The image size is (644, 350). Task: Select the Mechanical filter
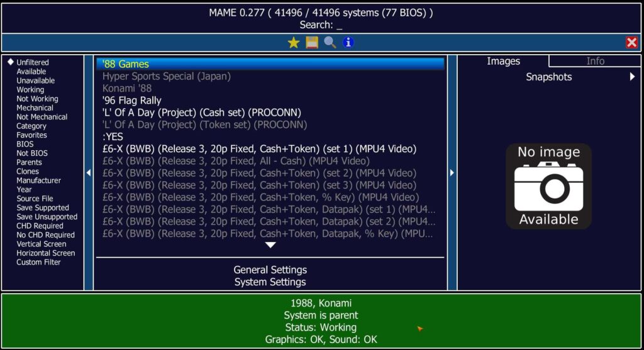click(x=35, y=107)
